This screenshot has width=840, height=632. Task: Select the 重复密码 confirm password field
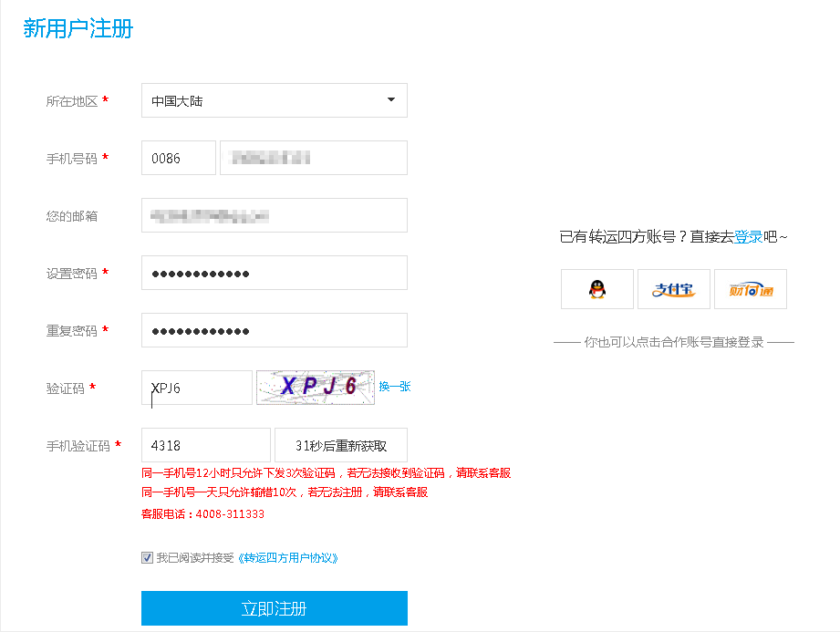coord(274,330)
